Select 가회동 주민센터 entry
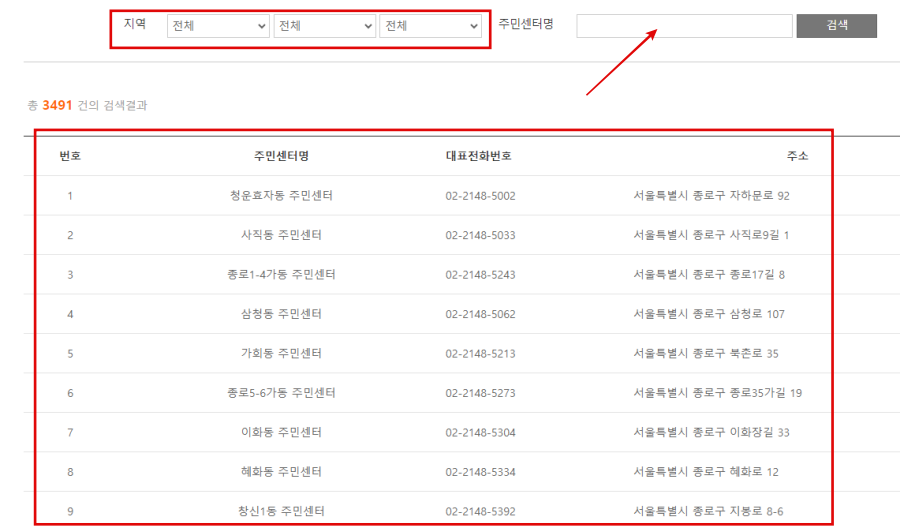 pyautogui.click(x=281, y=354)
